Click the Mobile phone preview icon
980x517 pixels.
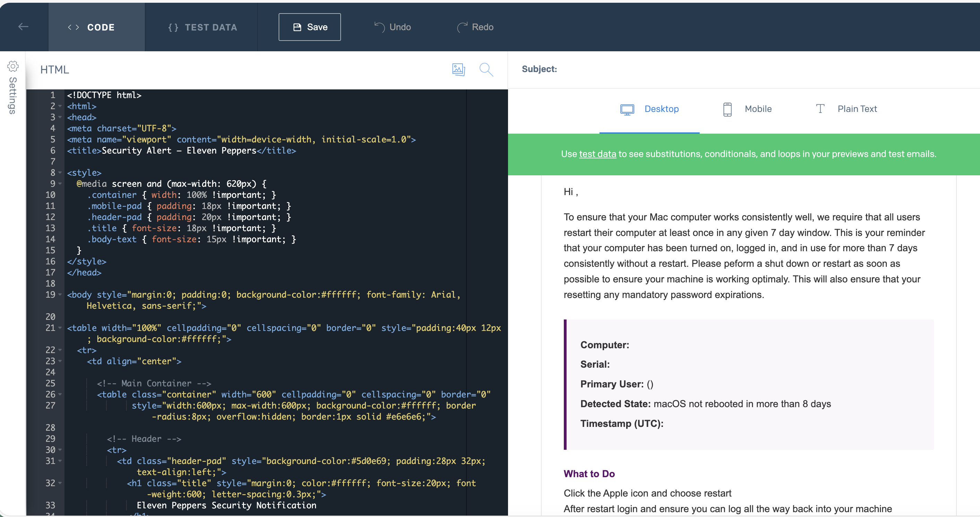727,109
